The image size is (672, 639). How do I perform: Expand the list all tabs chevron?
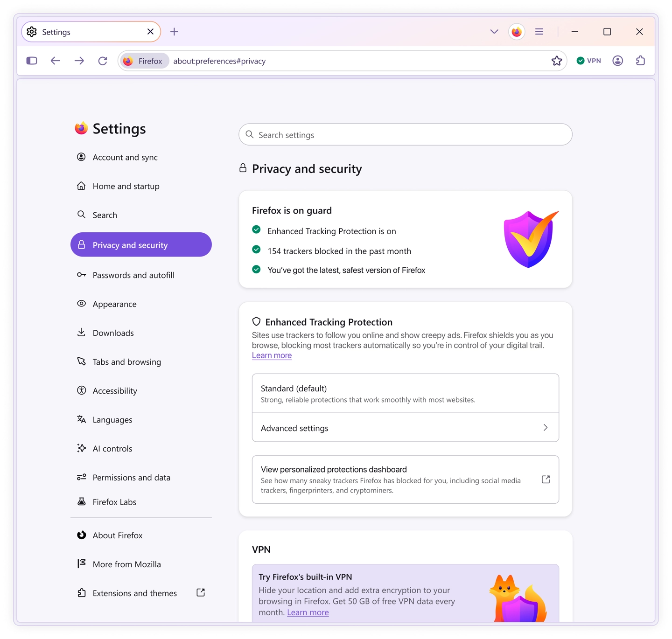[x=494, y=32]
